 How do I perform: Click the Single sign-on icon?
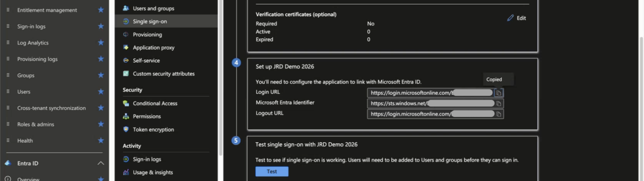(x=126, y=21)
